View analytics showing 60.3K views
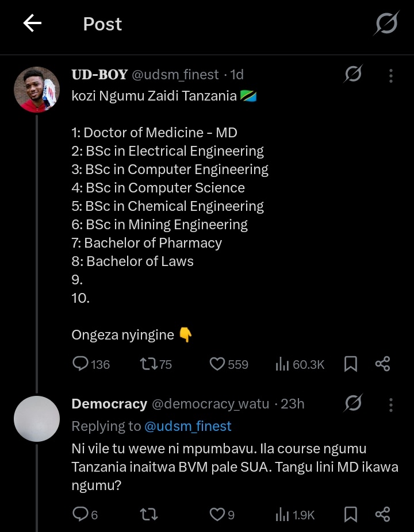This screenshot has width=414, height=532. (300, 364)
